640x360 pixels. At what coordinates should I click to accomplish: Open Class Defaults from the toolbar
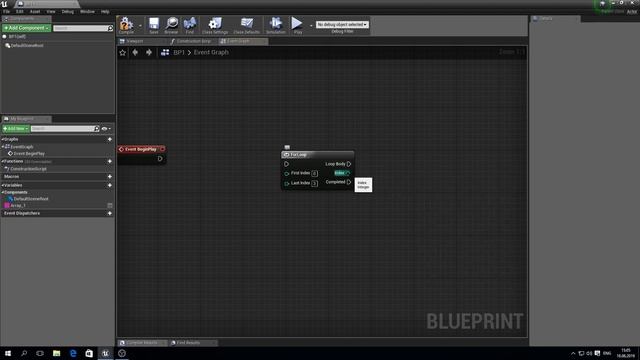tap(247, 24)
